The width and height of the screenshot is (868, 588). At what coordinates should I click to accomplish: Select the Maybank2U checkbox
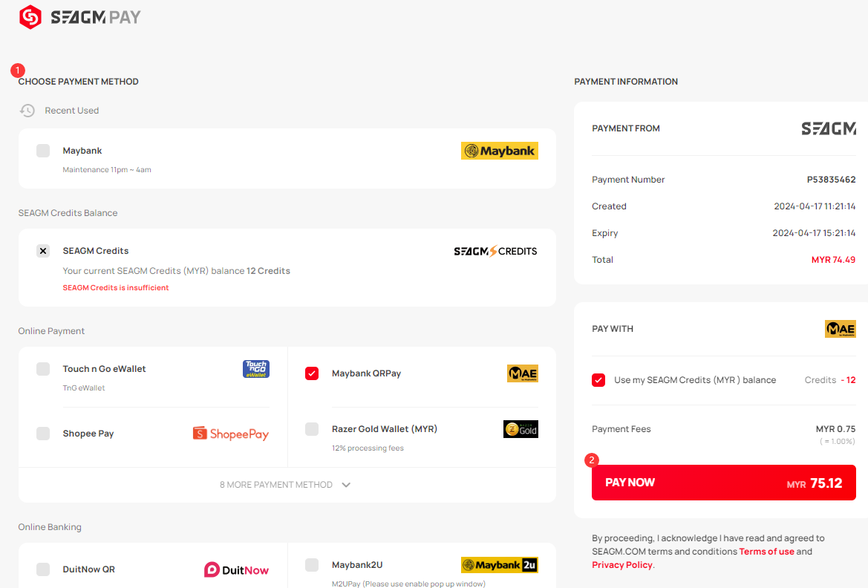(x=312, y=565)
